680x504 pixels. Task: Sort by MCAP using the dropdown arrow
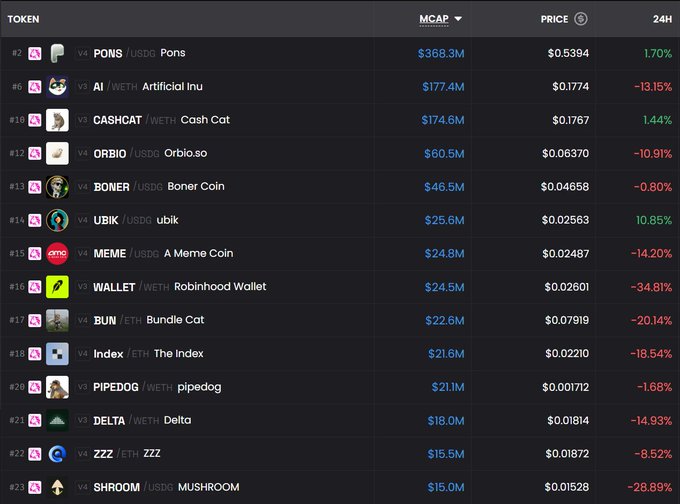[x=458, y=19]
